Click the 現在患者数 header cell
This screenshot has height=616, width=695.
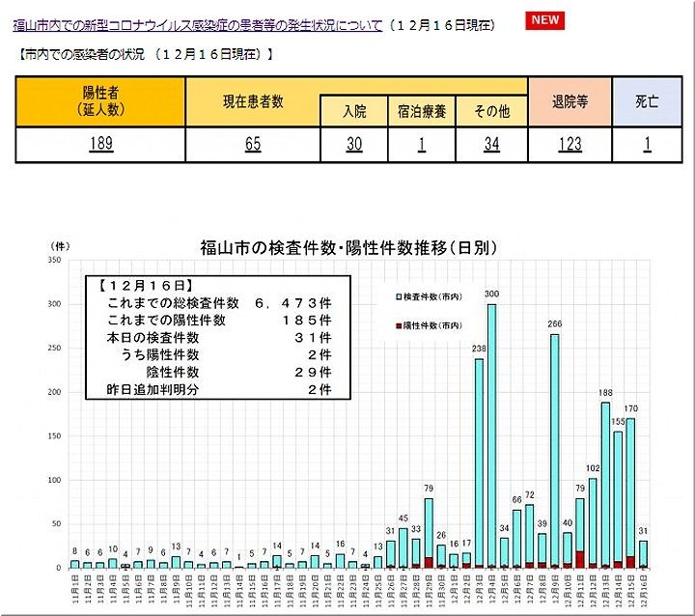tap(252, 100)
